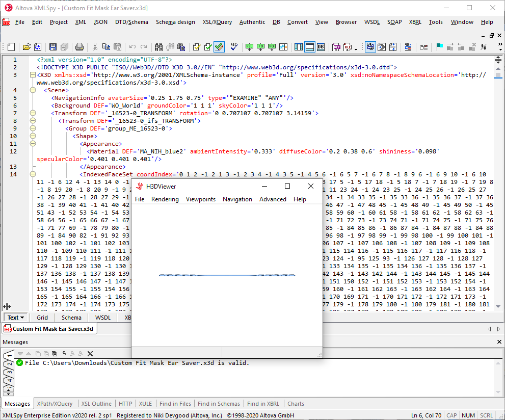Collapse the X3D root element on line 3
505x420 pixels.
33,75
